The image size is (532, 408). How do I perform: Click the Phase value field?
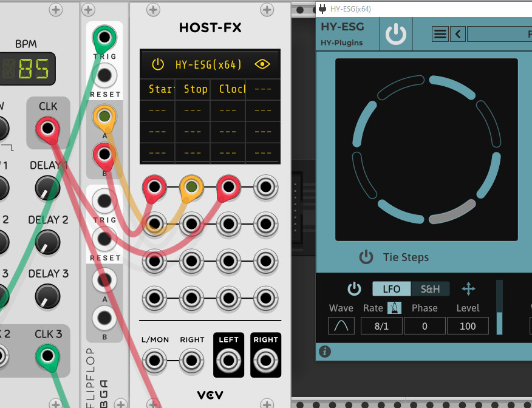point(425,326)
